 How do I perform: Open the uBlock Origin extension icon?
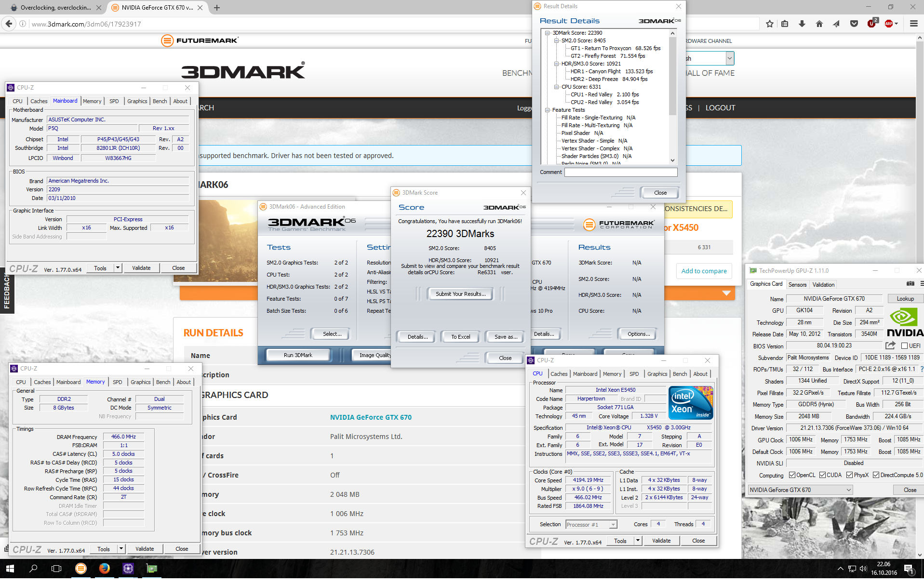872,23
